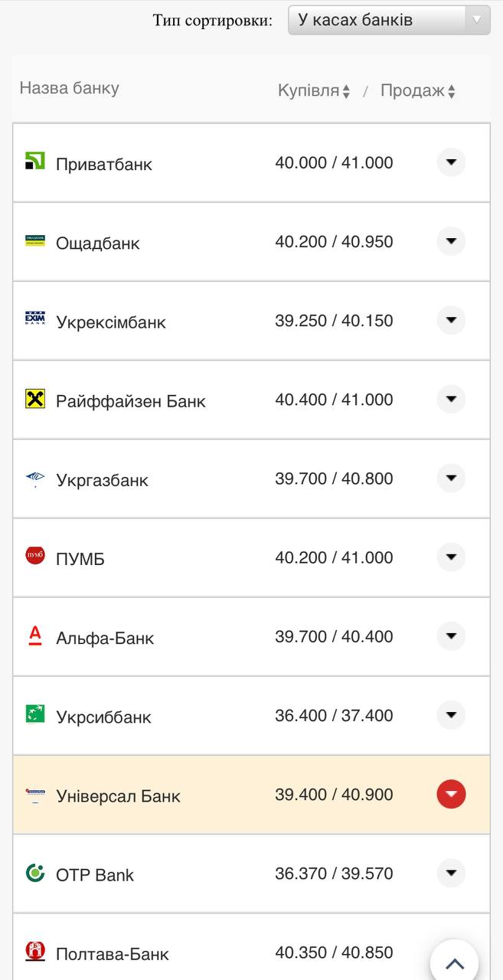
Task: Click the Укрсиббанк green logo icon
Action: tap(35, 714)
